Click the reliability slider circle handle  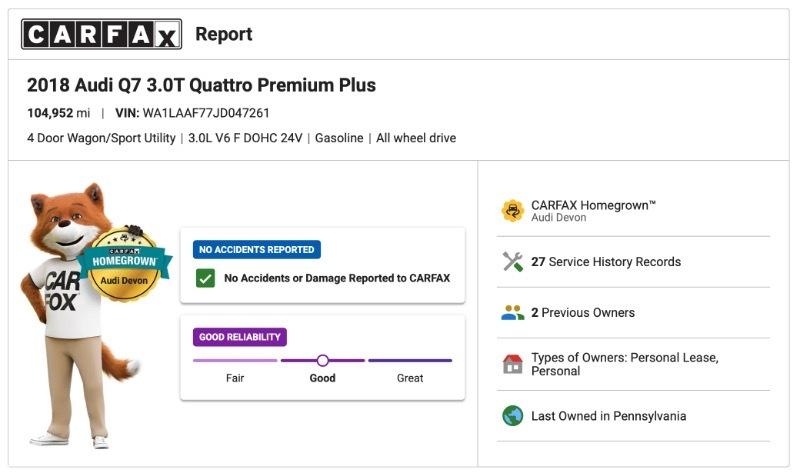pos(322,361)
